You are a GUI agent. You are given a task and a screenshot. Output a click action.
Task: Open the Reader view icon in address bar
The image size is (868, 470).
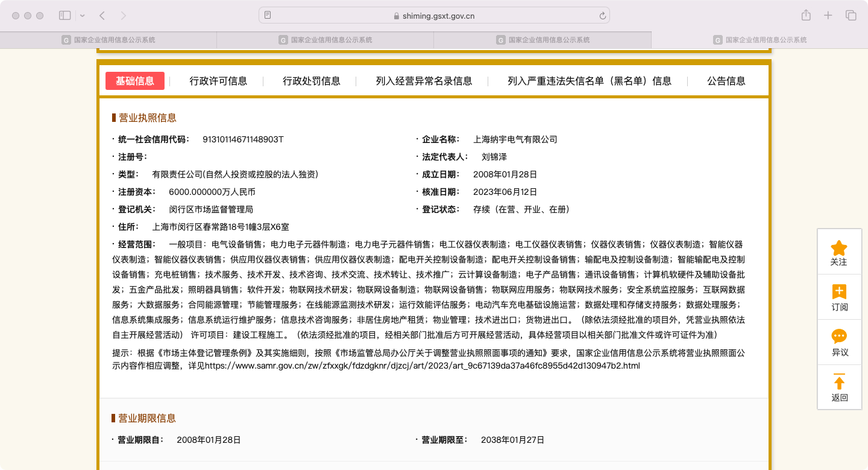268,16
